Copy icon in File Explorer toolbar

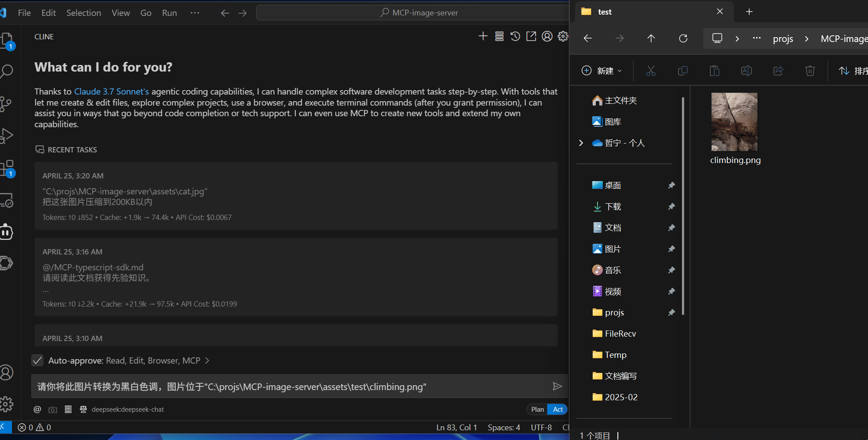tap(683, 71)
